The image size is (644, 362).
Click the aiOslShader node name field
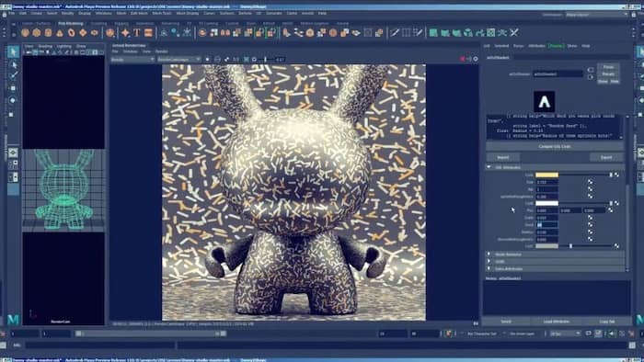(558, 74)
